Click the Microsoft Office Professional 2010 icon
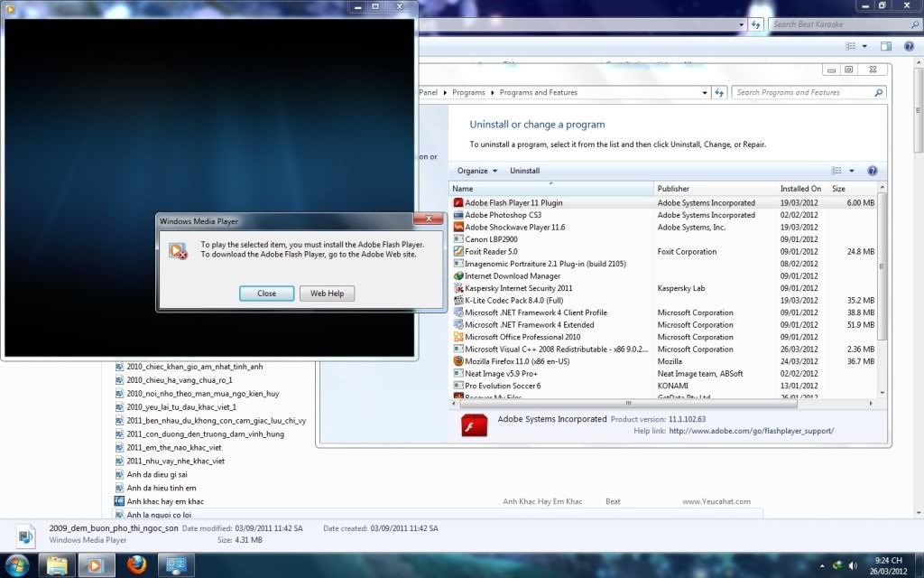The width and height of the screenshot is (924, 578). coord(457,337)
